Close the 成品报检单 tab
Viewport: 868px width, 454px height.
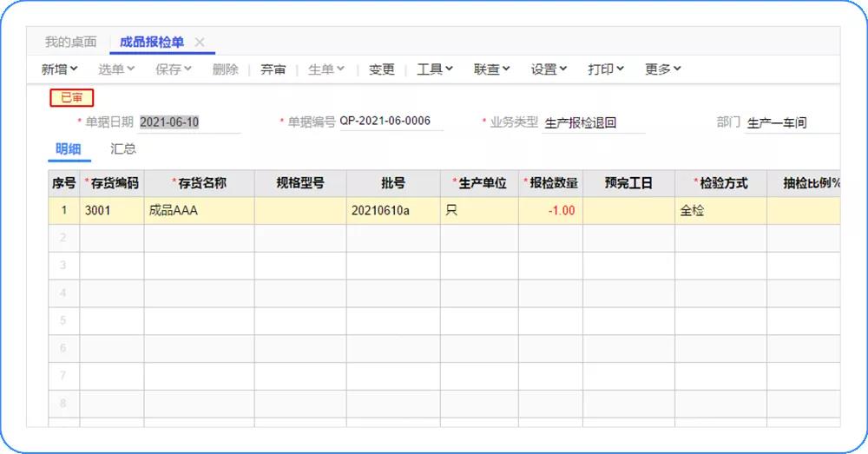click(200, 42)
